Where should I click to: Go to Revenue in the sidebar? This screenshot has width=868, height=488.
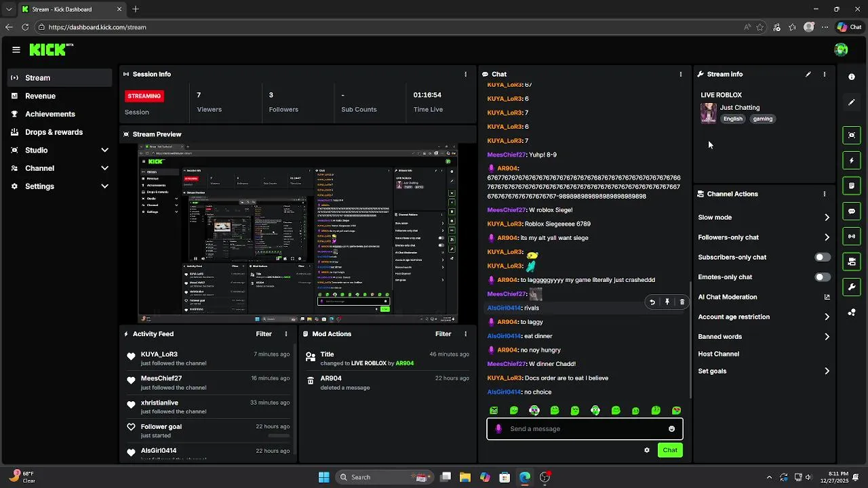60,96
